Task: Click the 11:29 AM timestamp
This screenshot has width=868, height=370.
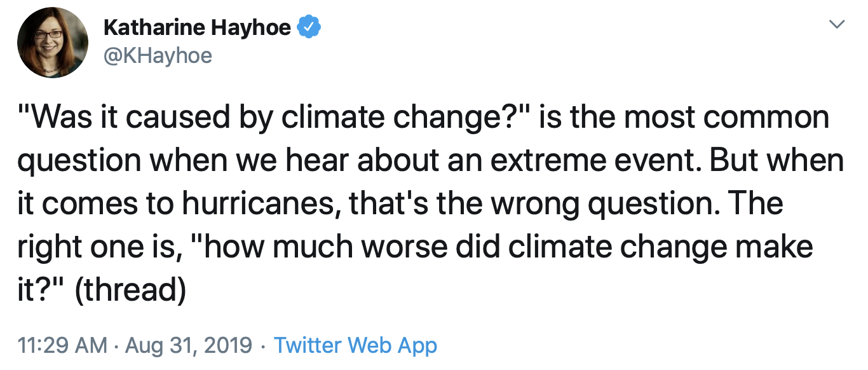Action: (x=62, y=346)
